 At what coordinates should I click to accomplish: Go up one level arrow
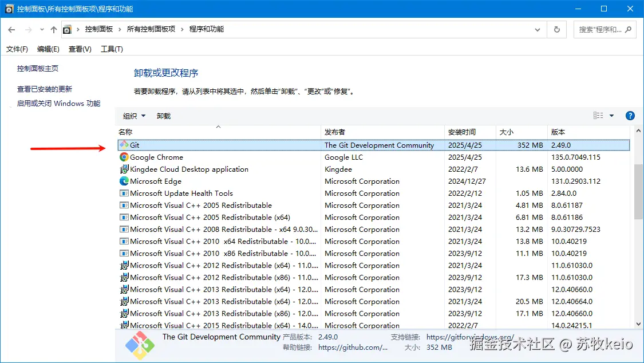point(54,30)
